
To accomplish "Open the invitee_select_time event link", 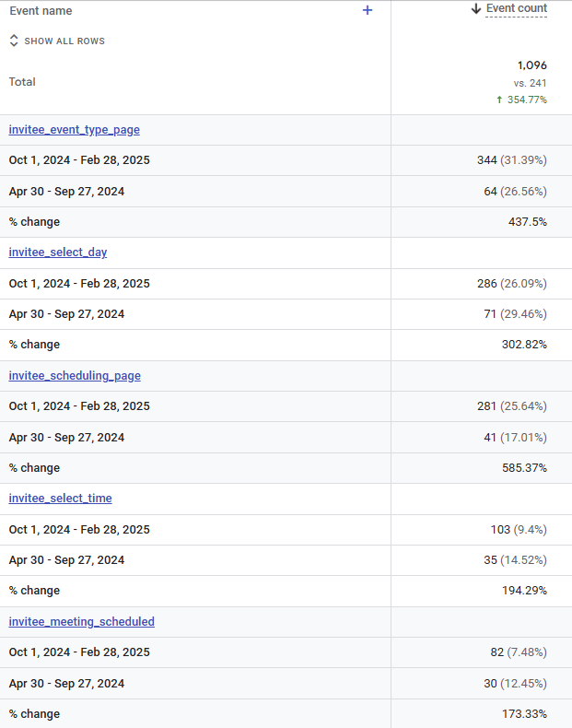I will (60, 499).
